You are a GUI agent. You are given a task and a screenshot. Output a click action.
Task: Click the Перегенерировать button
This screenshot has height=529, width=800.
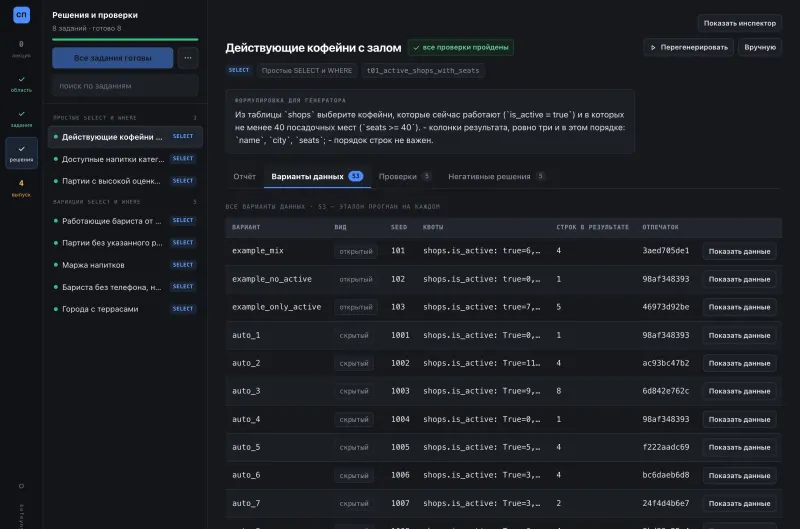pyautogui.click(x=688, y=47)
